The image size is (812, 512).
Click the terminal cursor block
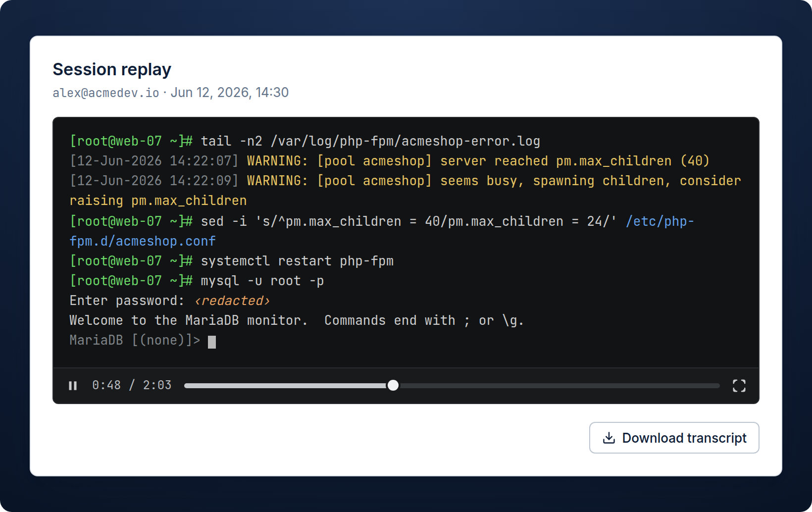pyautogui.click(x=212, y=342)
